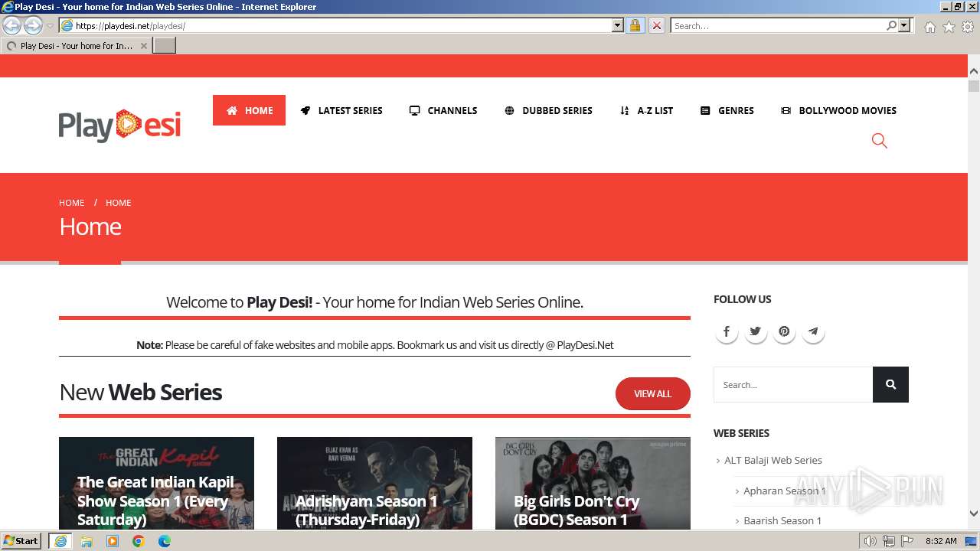Open the Facebook follow icon
980x551 pixels.
click(727, 331)
